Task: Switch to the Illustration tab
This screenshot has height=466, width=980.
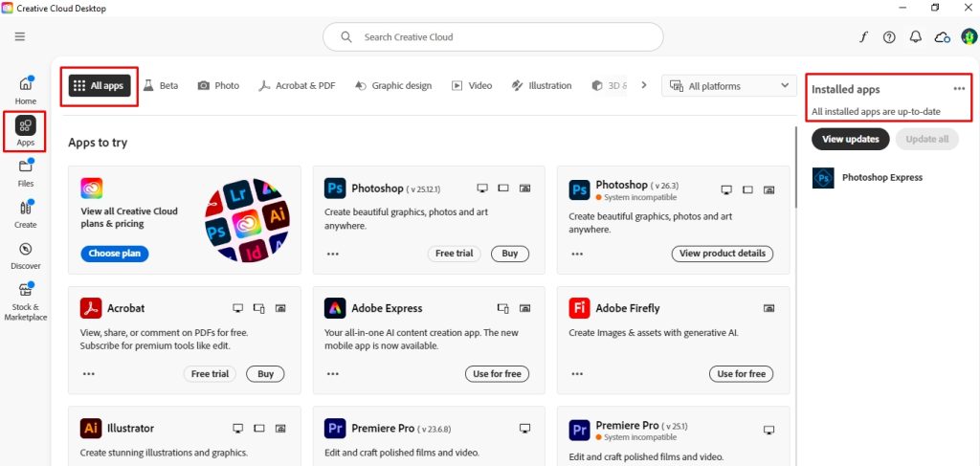Action: [542, 85]
